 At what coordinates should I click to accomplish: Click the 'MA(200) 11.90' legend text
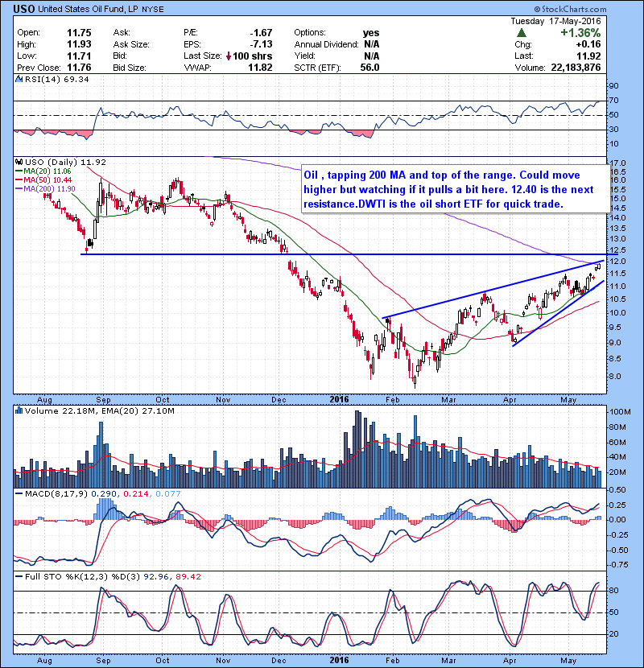tap(49, 189)
